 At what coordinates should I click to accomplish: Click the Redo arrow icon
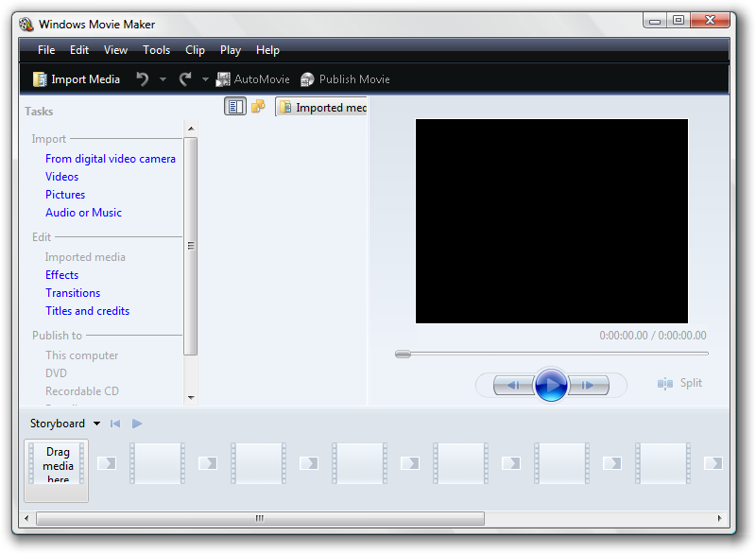click(x=186, y=78)
